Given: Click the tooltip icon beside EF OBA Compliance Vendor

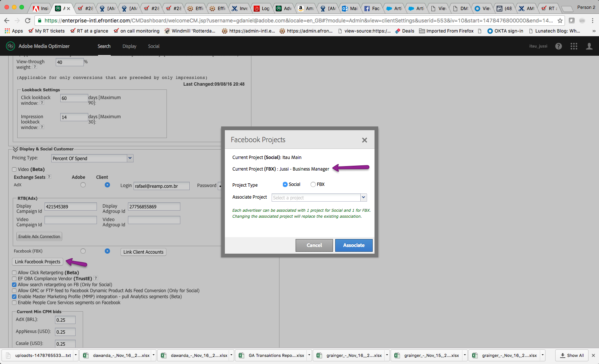Looking at the screenshot, I should 96,278.
